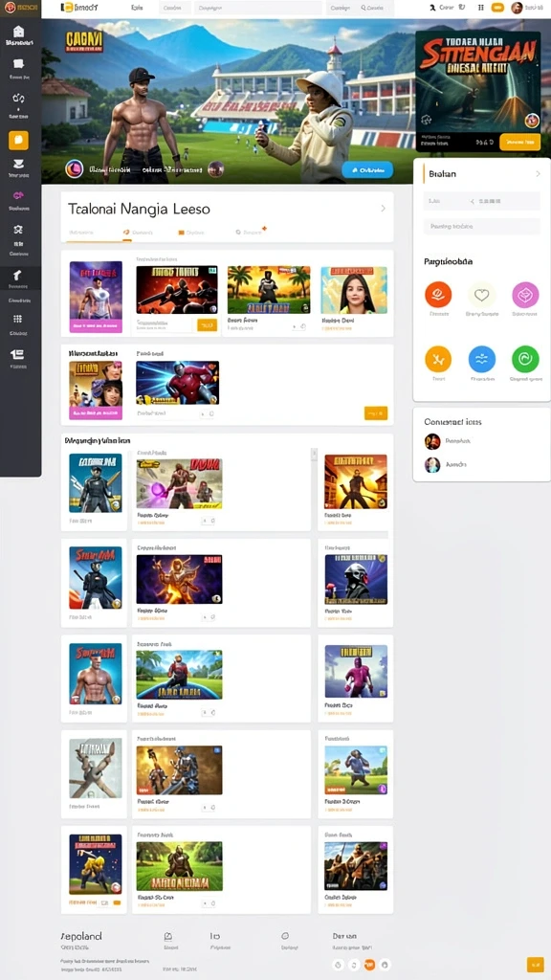Click the green swirl round icon
The height and width of the screenshot is (980, 551).
pyautogui.click(x=525, y=360)
